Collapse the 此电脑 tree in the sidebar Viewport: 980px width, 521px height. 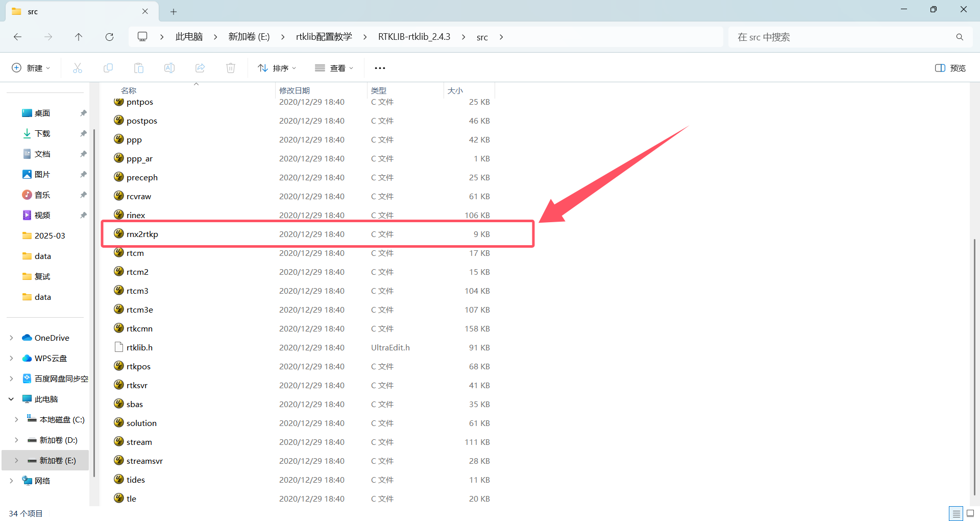11,398
